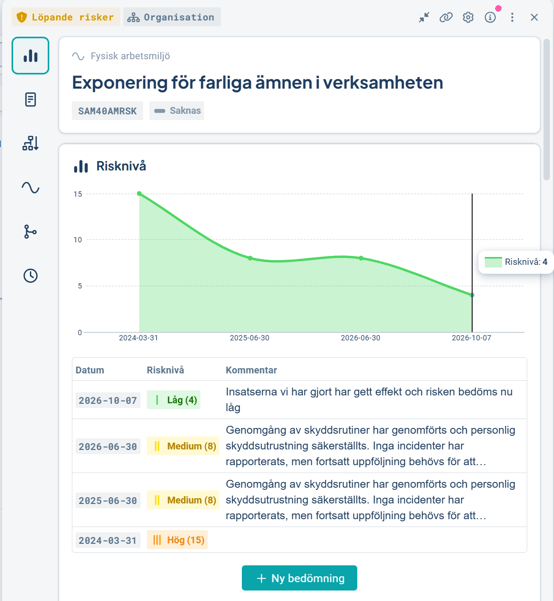Open the branch connections sidebar icon
The width and height of the screenshot is (554, 601).
coord(30,232)
